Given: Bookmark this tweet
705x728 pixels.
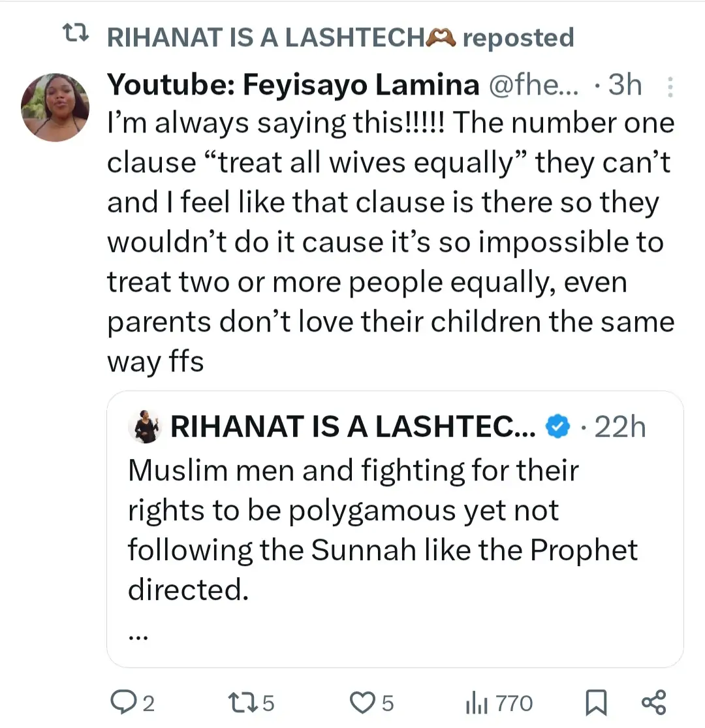Looking at the screenshot, I should pos(595,703).
